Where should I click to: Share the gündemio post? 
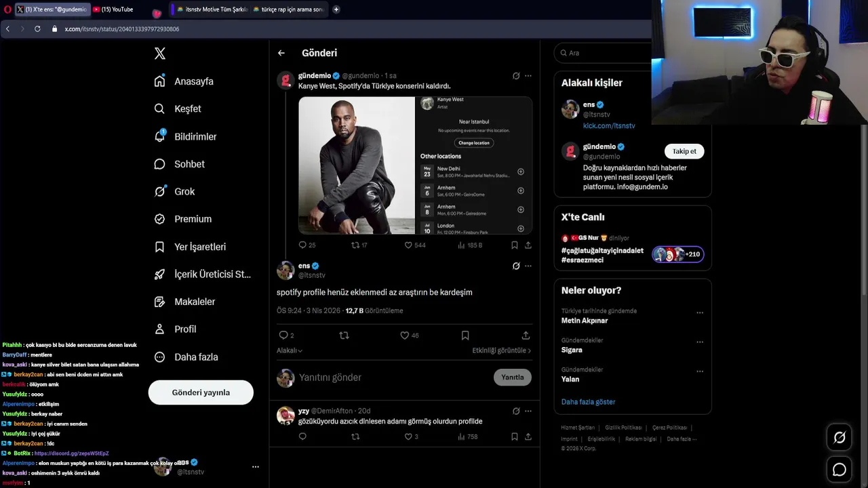(x=528, y=245)
